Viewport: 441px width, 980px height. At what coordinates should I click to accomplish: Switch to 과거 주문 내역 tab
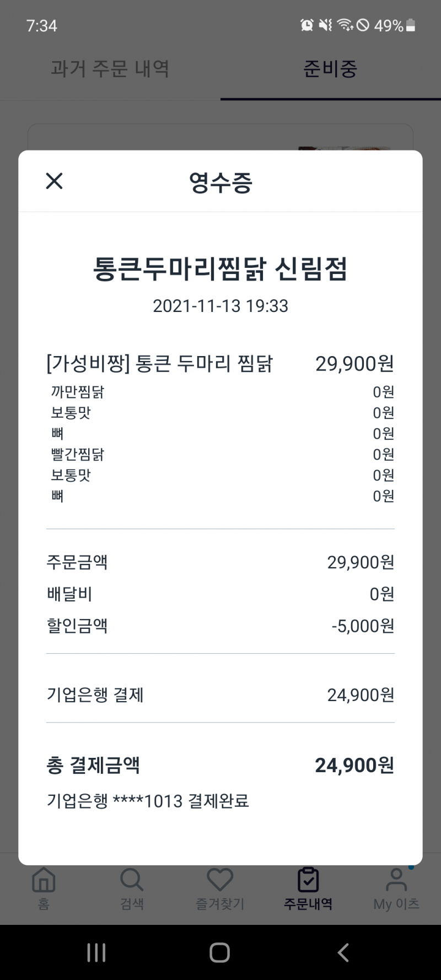pos(110,69)
